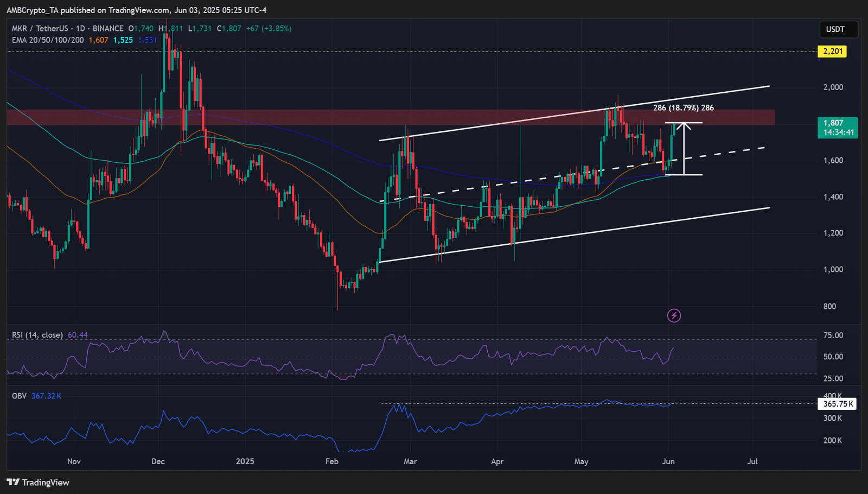Click the orange 1,607 EMA value
This screenshot has height=494, width=868.
click(98, 40)
